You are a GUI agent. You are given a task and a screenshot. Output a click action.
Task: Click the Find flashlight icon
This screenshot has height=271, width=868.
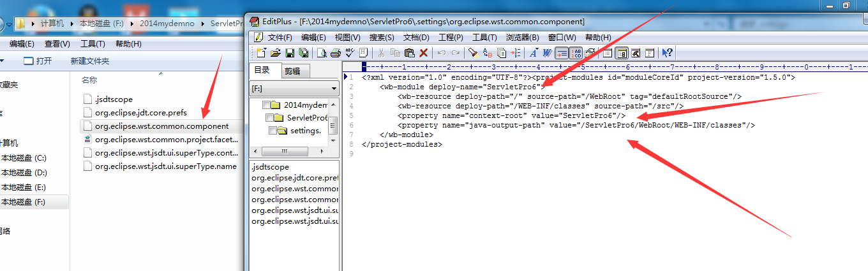473,52
